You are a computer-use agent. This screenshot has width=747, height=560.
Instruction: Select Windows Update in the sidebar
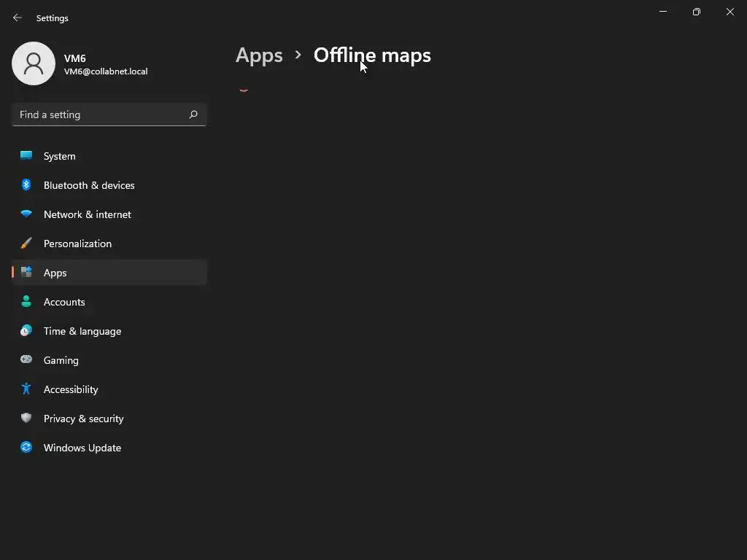[x=82, y=448]
